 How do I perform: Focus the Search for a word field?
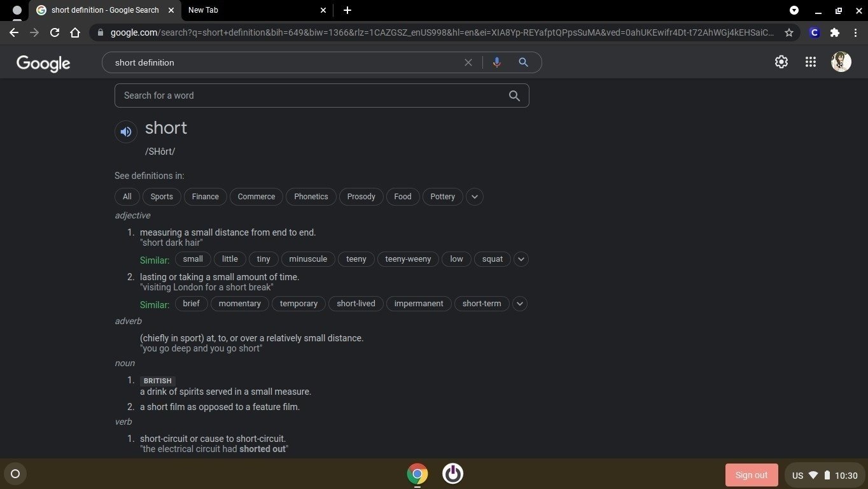pyautogui.click(x=312, y=96)
